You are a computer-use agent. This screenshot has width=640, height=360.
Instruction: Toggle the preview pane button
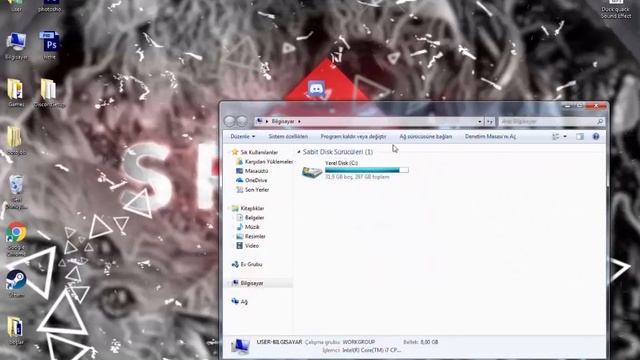tap(580, 137)
